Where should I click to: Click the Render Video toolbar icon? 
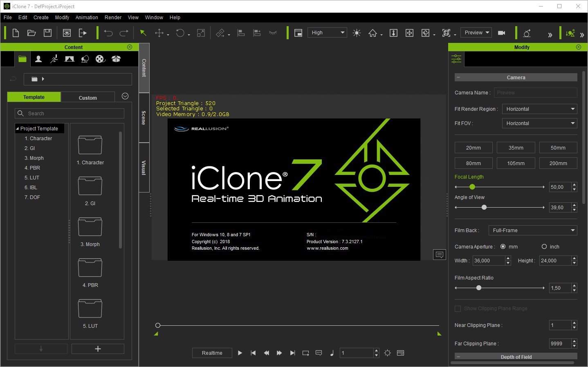pyautogui.click(x=502, y=33)
